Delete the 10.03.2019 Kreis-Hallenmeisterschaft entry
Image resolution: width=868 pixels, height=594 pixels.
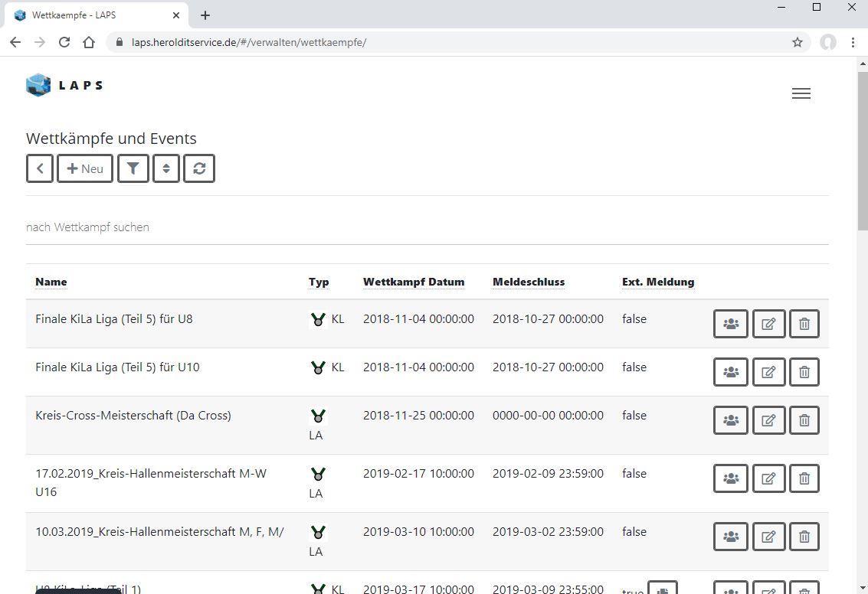pyautogui.click(x=804, y=537)
